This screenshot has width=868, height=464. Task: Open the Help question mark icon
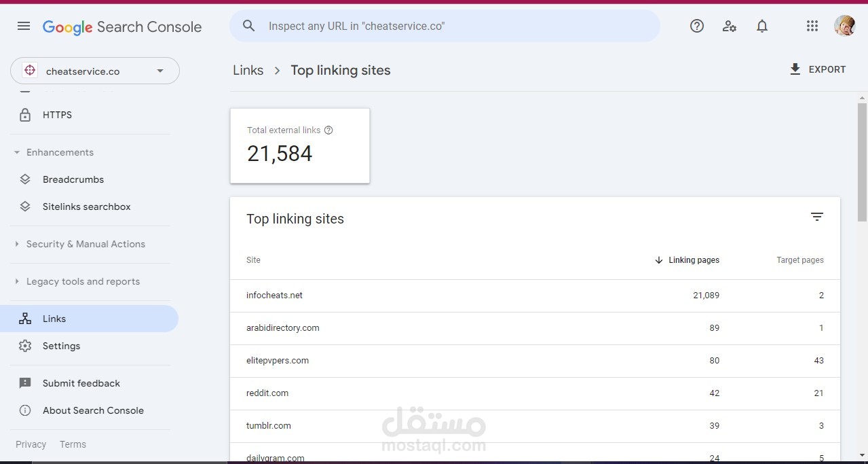(697, 26)
